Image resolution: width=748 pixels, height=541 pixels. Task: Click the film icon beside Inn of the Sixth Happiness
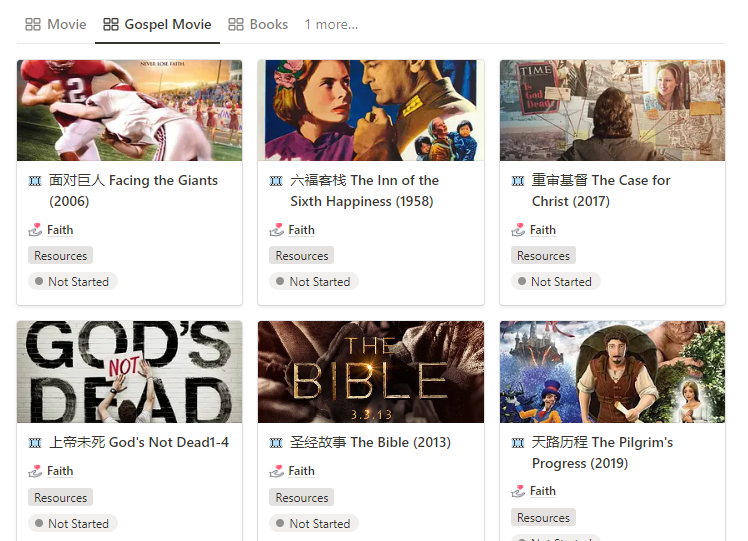(x=276, y=181)
